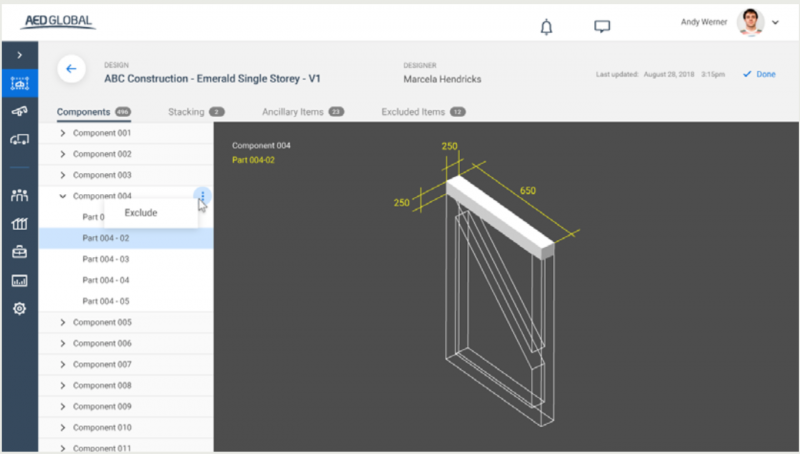Switch to the Stacking tab

coord(186,112)
